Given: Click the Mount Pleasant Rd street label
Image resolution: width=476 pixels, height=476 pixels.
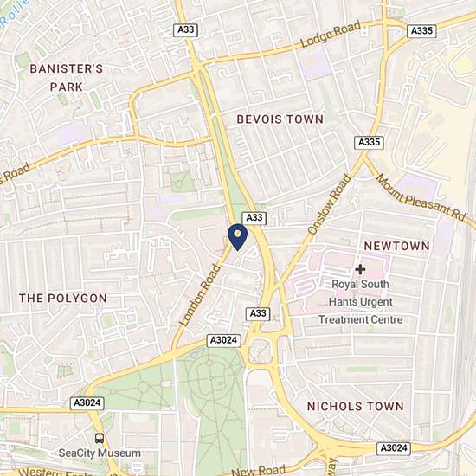Looking at the screenshot, I should click(421, 197).
